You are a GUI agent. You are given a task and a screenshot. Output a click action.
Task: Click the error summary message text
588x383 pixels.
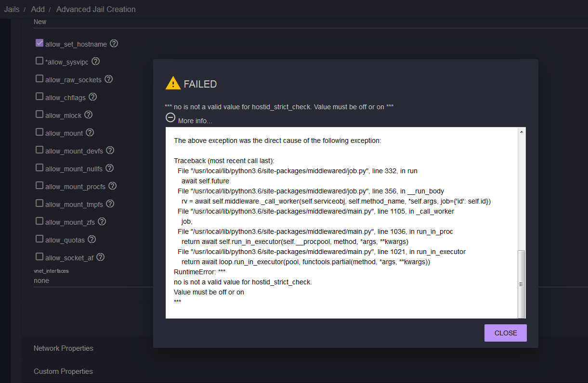coord(279,107)
